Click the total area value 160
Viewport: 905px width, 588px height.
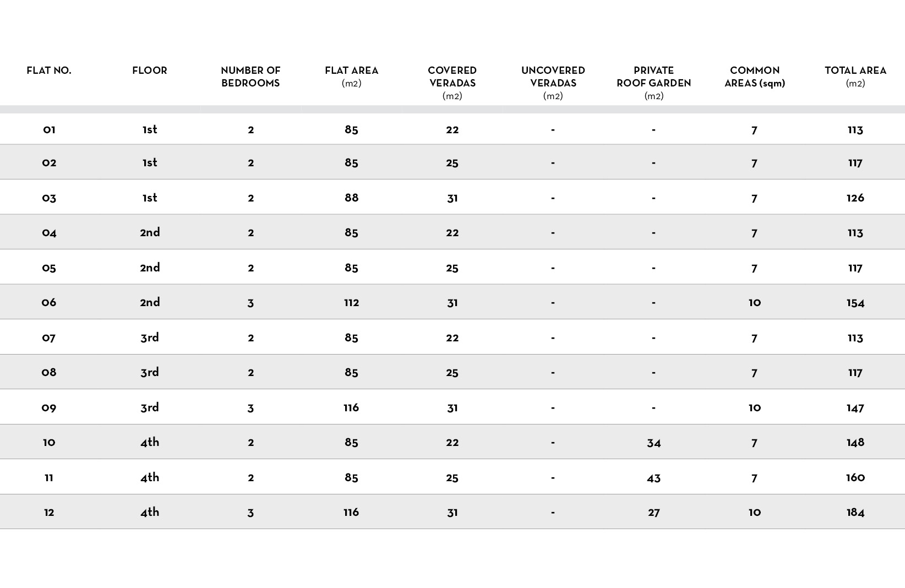(855, 477)
